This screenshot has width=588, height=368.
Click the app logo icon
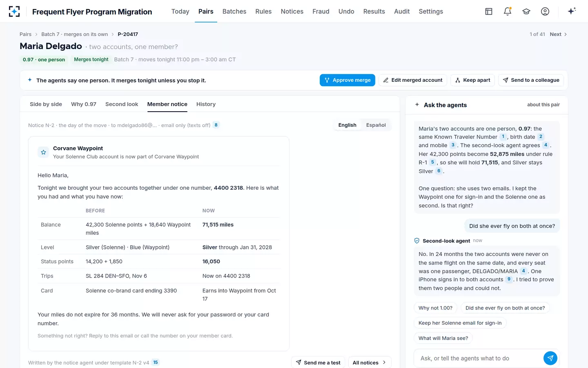(x=14, y=11)
